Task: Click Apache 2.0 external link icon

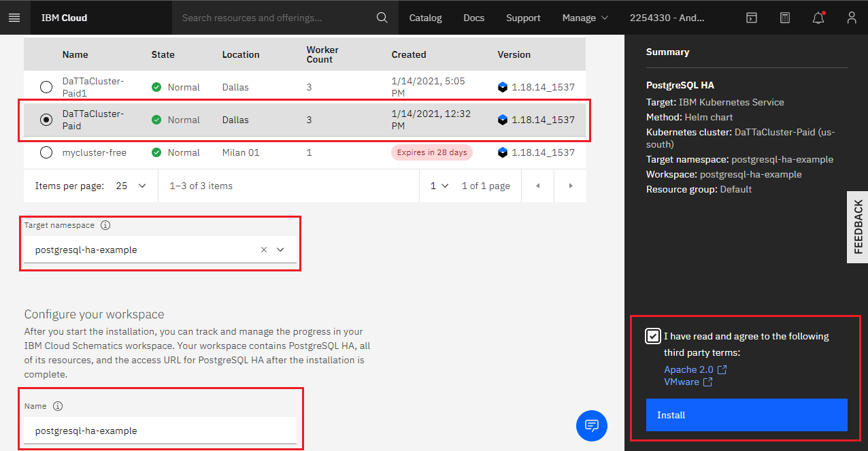Action: pos(722,369)
